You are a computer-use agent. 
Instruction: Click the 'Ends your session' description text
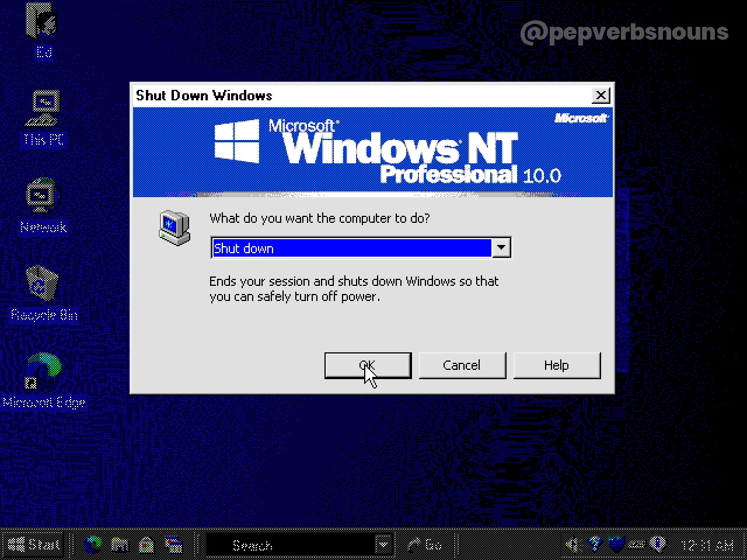coord(354,289)
